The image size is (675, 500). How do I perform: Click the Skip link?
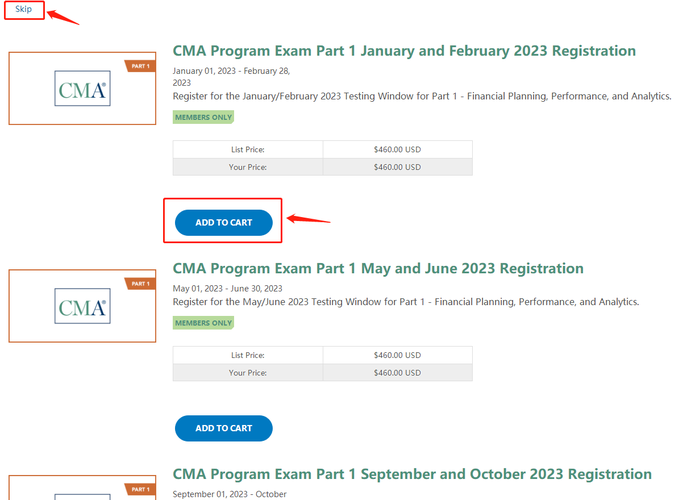(x=23, y=9)
